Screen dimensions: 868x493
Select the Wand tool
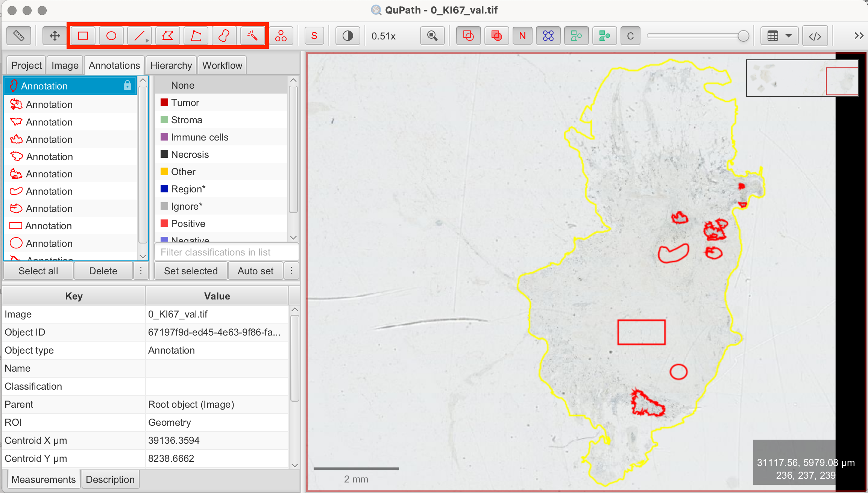(252, 36)
